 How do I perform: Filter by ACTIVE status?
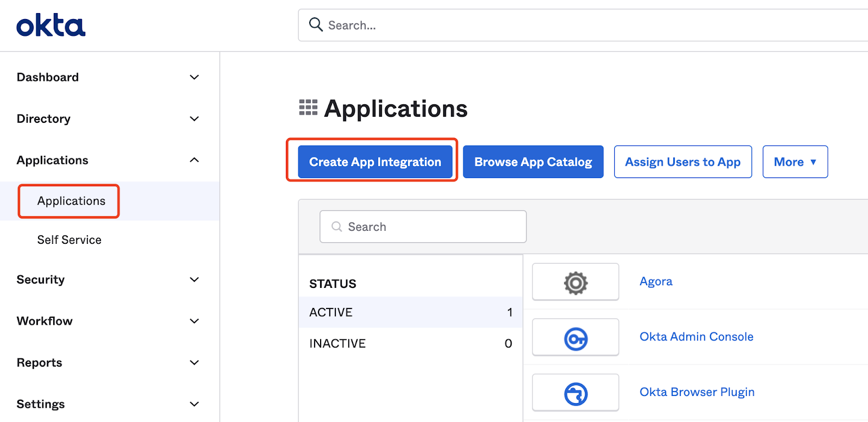411,312
